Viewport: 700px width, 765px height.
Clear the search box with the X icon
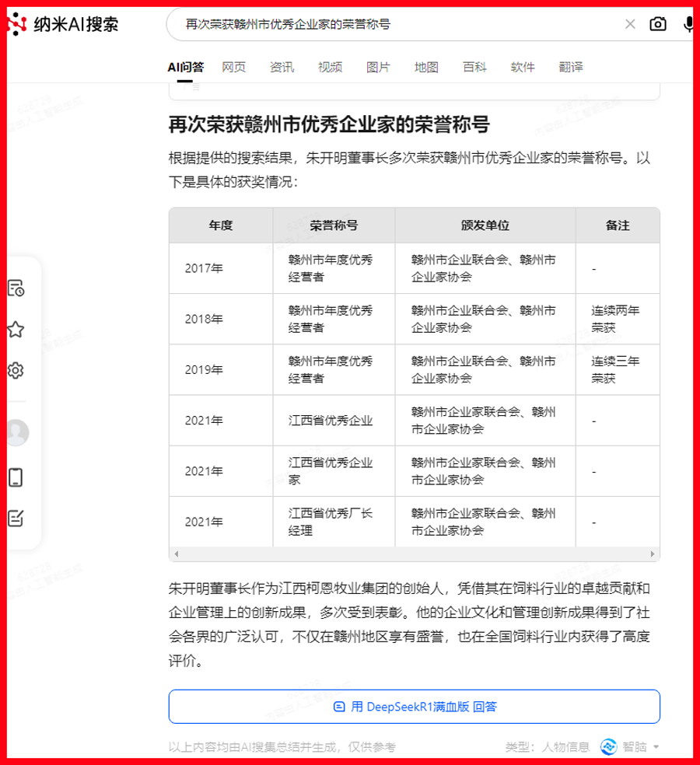[x=630, y=24]
